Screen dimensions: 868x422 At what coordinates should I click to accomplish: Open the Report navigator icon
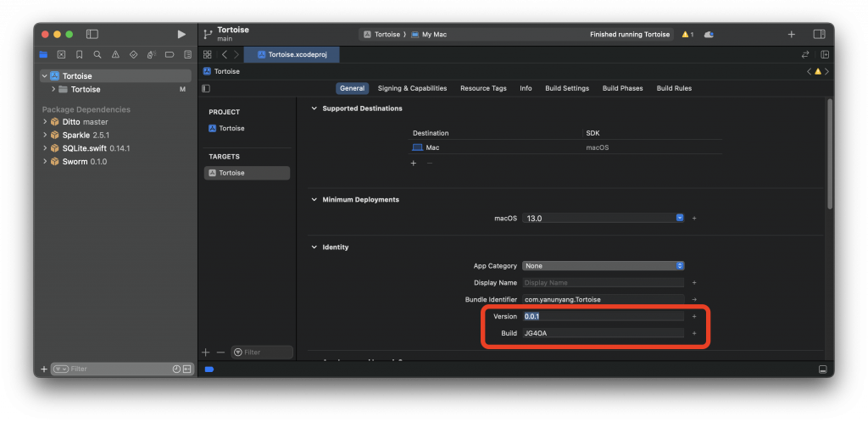(x=187, y=55)
